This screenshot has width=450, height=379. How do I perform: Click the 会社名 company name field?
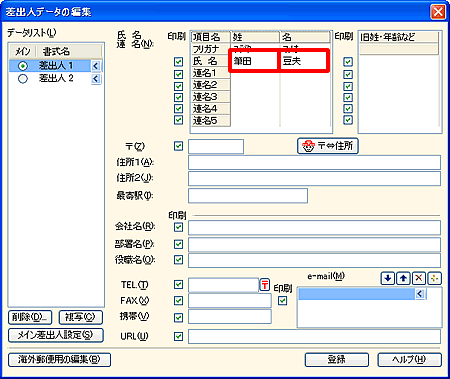(x=314, y=227)
